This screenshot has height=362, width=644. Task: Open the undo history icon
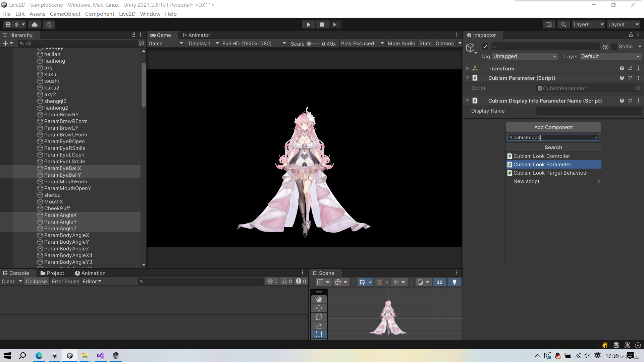coord(549,24)
